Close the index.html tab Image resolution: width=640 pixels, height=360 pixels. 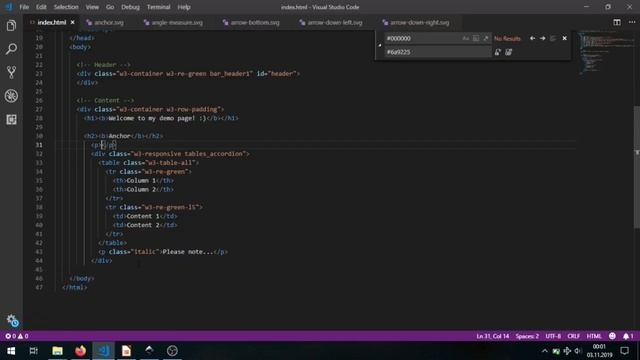click(x=73, y=22)
